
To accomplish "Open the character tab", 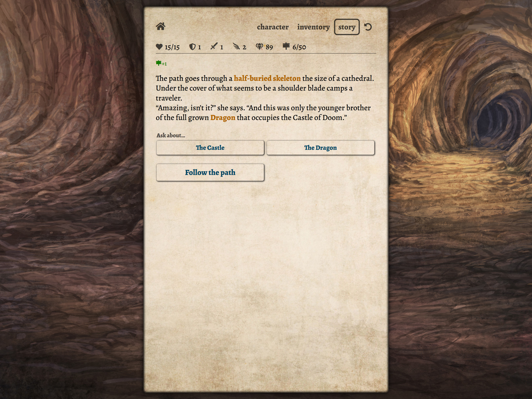I will [272, 27].
